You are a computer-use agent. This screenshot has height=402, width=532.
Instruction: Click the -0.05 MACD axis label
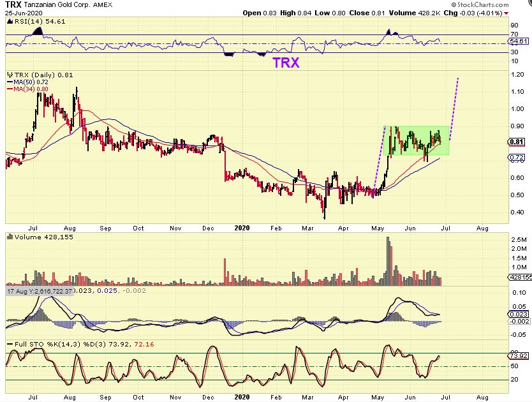[x=518, y=335]
